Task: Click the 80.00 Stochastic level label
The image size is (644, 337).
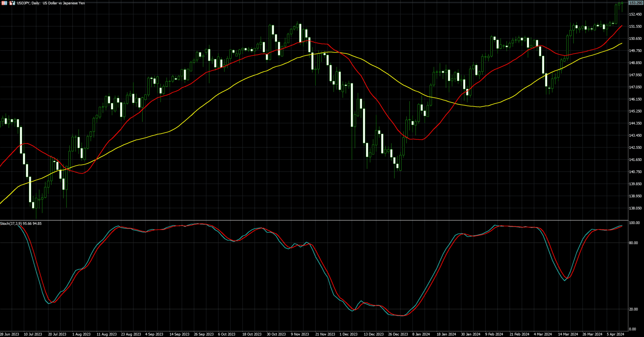Action: [x=633, y=243]
